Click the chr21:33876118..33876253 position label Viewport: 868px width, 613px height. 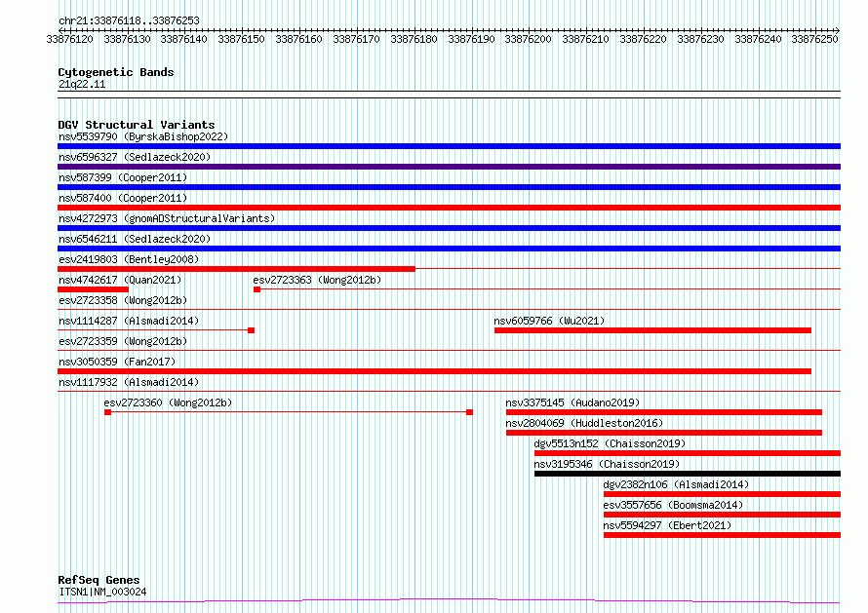129,21
